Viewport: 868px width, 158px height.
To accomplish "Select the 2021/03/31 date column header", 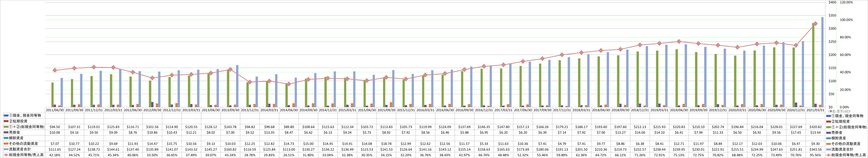I will click(x=816, y=110).
